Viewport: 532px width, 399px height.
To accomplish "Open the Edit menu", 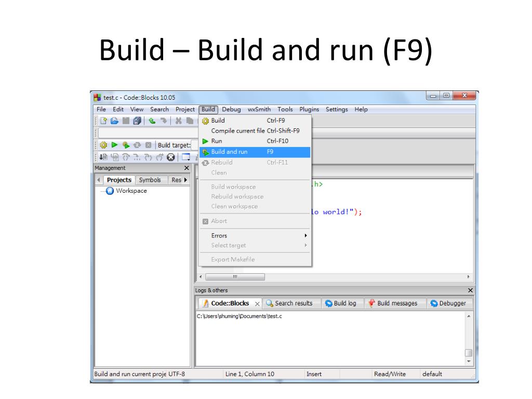I will point(118,109).
